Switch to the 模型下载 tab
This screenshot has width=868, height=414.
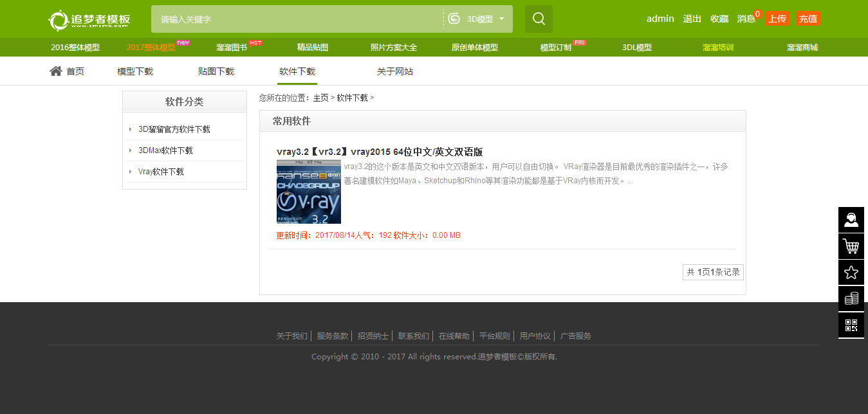pyautogui.click(x=135, y=71)
